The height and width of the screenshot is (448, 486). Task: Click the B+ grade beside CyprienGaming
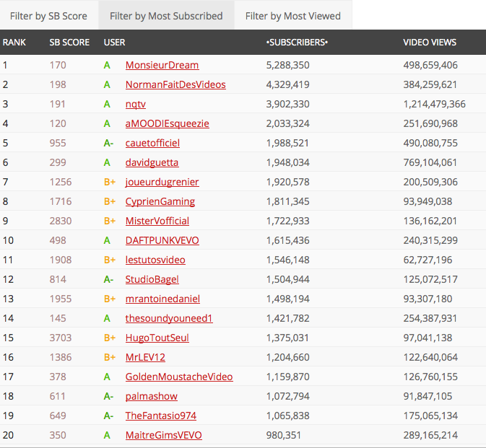pos(110,201)
